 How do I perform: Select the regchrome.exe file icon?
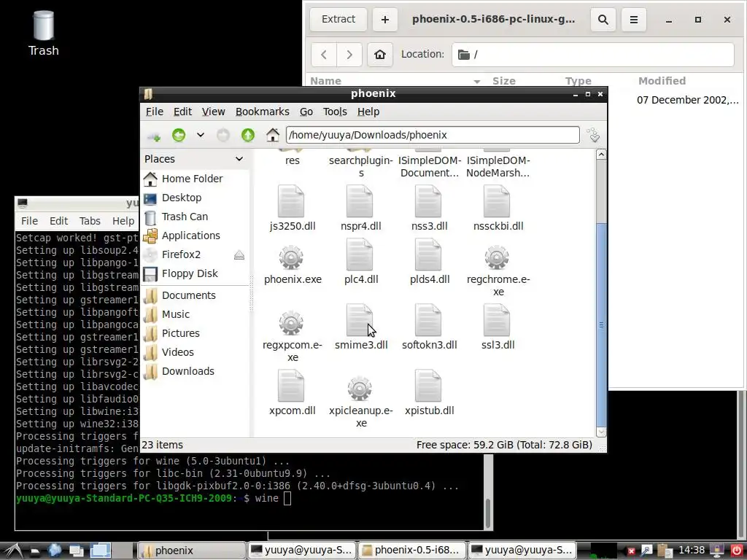click(x=497, y=257)
